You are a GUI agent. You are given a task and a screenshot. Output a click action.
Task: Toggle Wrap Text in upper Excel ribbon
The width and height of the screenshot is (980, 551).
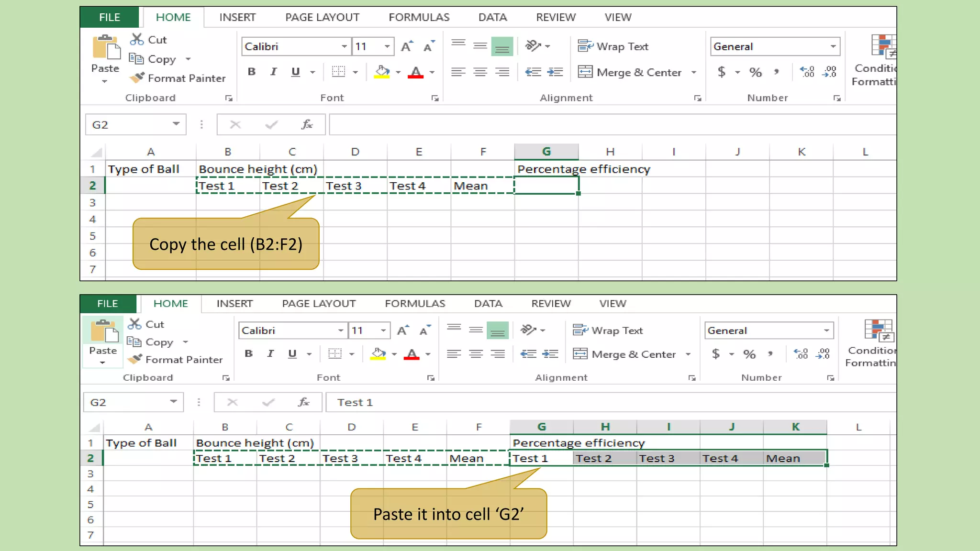613,46
